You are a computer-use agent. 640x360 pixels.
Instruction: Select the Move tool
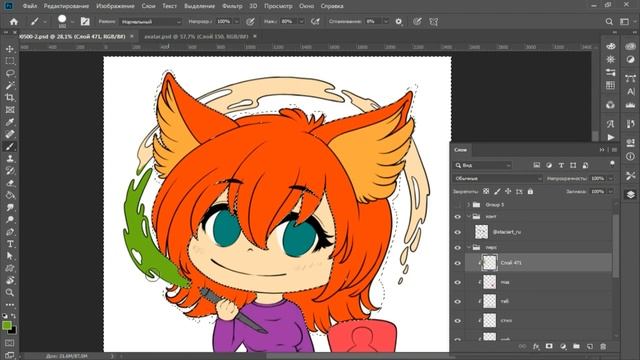click(x=10, y=49)
